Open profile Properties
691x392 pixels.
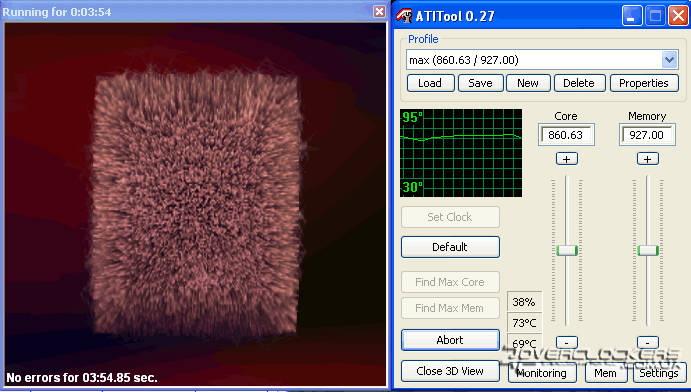(644, 83)
